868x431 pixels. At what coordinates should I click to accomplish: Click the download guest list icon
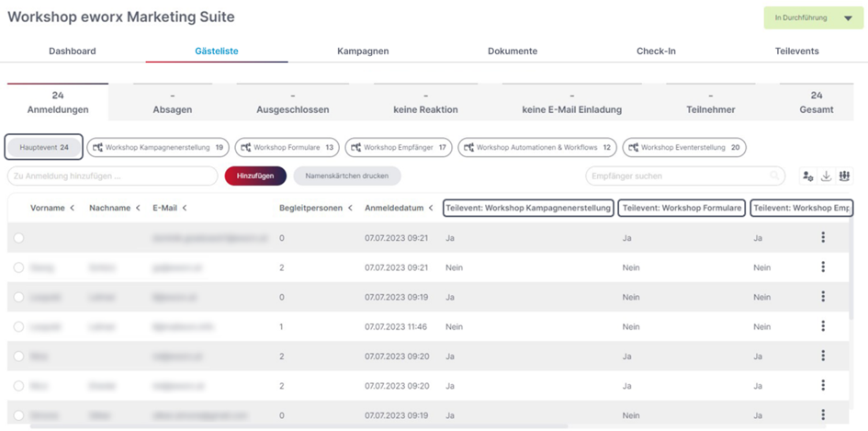click(x=826, y=176)
